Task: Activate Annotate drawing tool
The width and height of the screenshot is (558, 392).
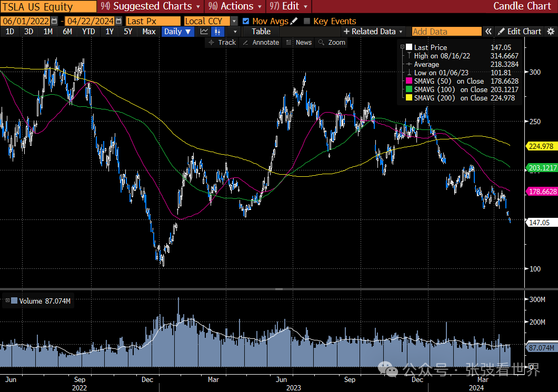Action: pyautogui.click(x=261, y=42)
